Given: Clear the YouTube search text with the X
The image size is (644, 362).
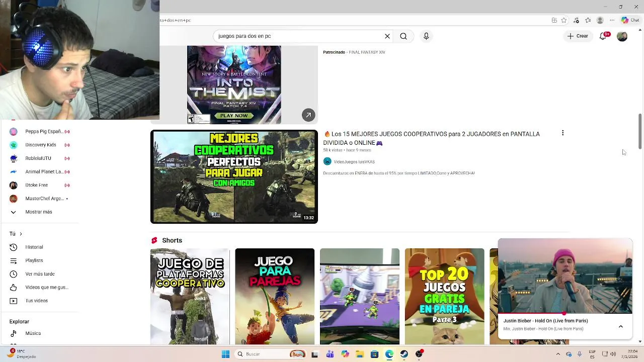Looking at the screenshot, I should 387,36.
